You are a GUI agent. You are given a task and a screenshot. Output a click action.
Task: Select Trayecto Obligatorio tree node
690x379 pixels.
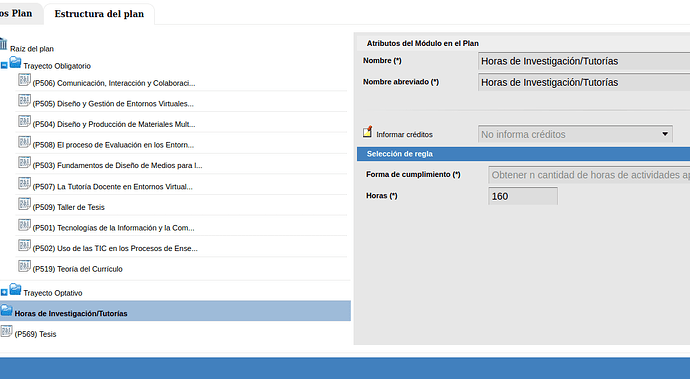click(57, 66)
